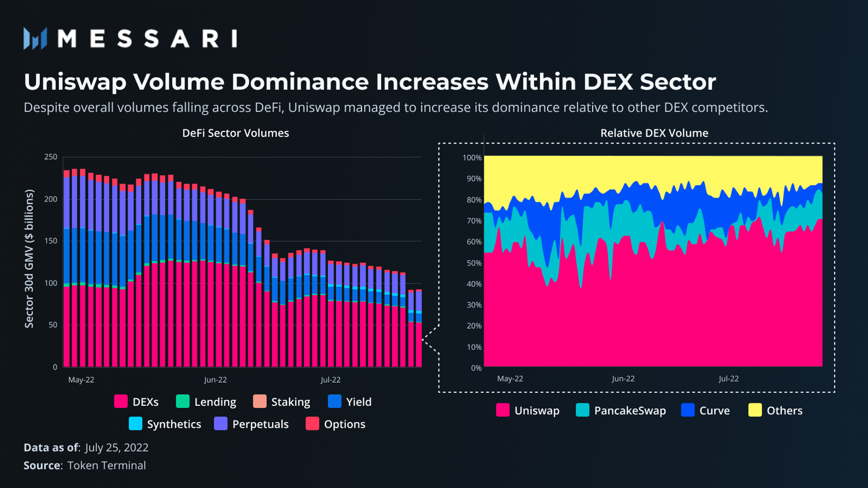Image resolution: width=868 pixels, height=488 pixels.
Task: Click the PancakeSwap teal legend swatch
Action: point(582,410)
